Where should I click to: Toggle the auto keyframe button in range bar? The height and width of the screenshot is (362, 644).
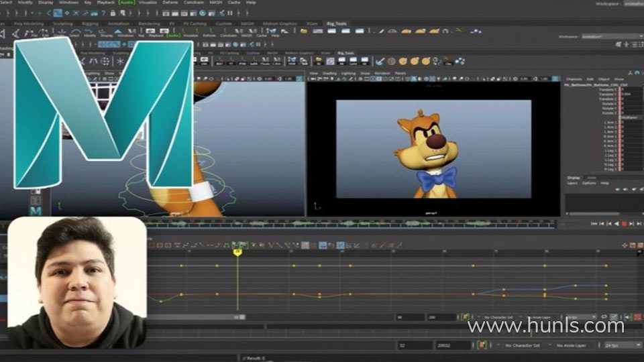(482, 345)
